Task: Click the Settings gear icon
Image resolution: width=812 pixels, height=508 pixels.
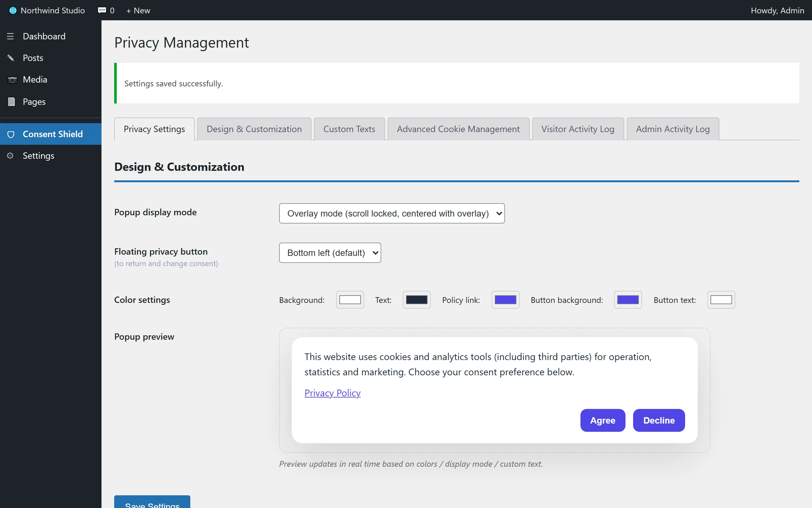Action: pyautogui.click(x=10, y=156)
